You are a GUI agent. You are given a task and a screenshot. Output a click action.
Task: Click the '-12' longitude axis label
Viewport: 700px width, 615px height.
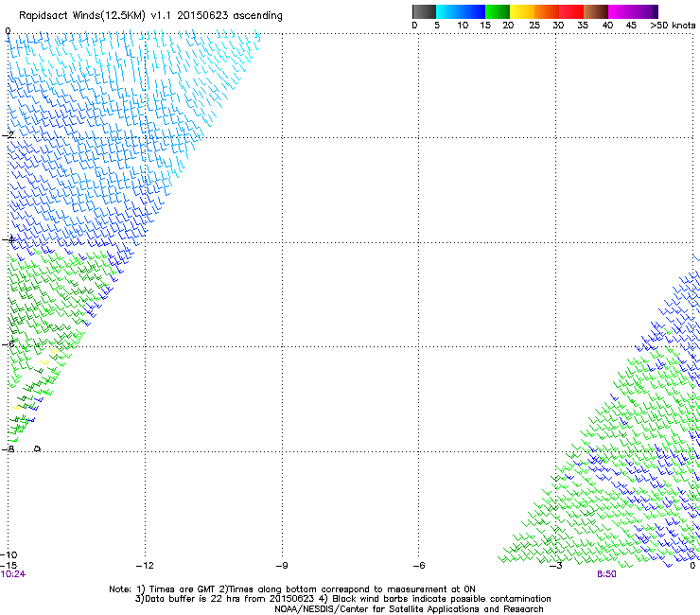tap(145, 566)
